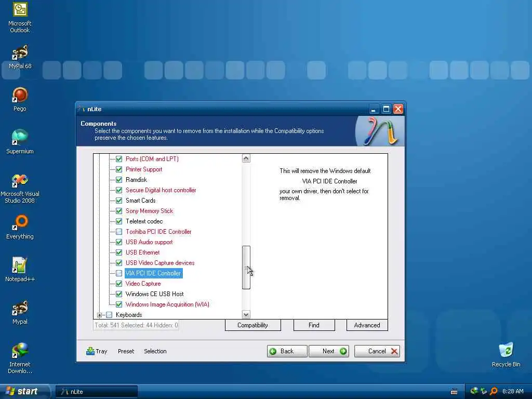Uncheck the Video Capture checkbox
This screenshot has width=532, height=399.
pos(119,284)
